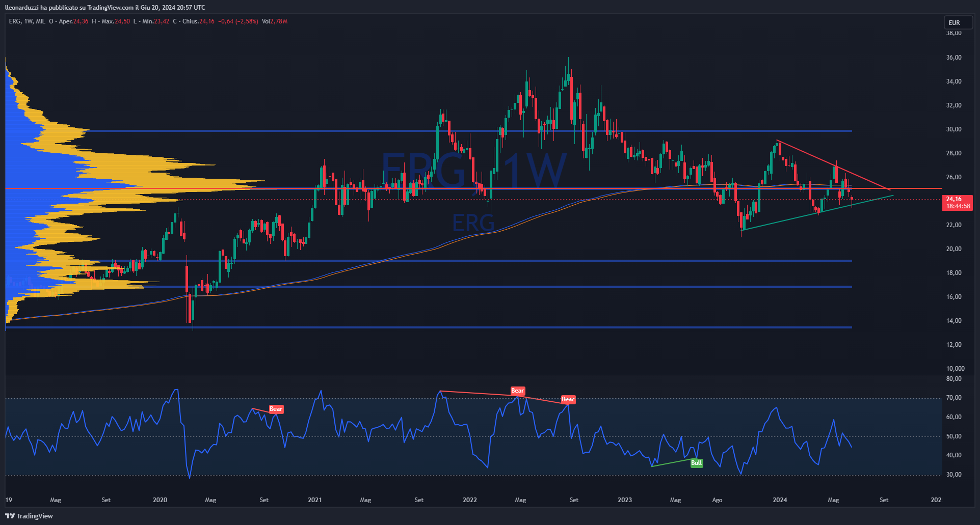Click the low value Min.23,42
The width and height of the screenshot is (980, 525).
point(156,21)
